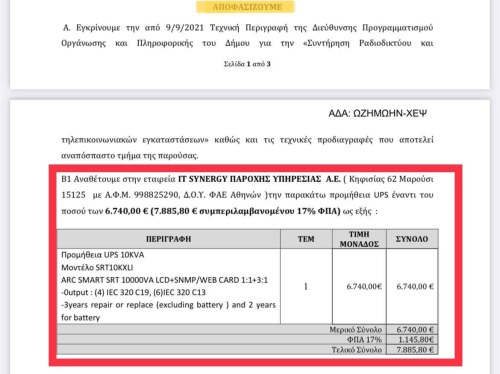Viewport: 500px width, 374px height.
Task: Click the Τελικό Σύνολο amount 7.885,80 €
Action: coord(415,350)
